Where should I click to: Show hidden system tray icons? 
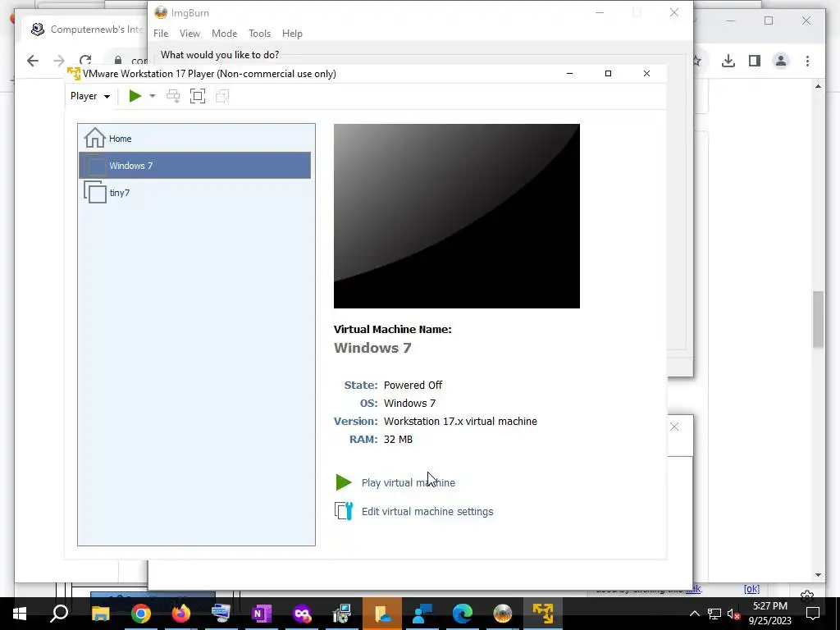[x=694, y=614]
